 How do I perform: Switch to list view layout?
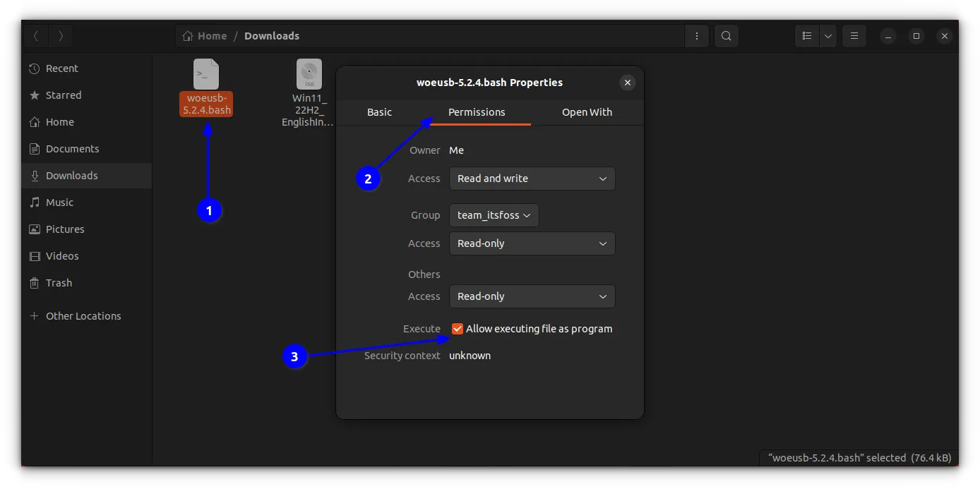pos(807,36)
